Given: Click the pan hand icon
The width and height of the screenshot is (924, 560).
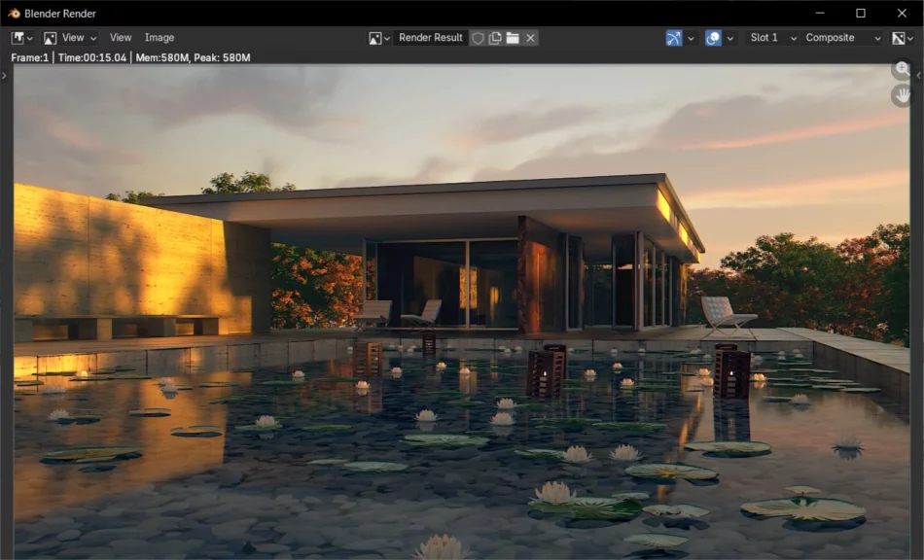Looking at the screenshot, I should click(x=903, y=95).
